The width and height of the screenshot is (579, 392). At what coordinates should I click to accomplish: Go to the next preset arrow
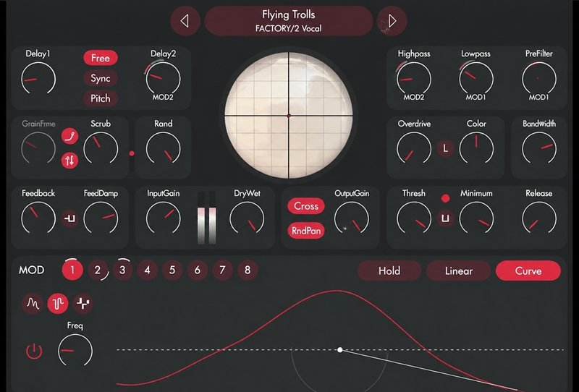click(x=392, y=21)
